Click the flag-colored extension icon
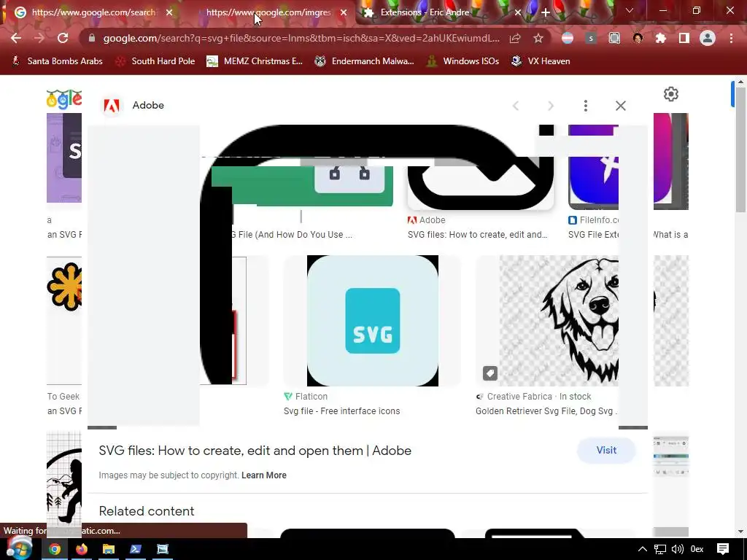The image size is (747, 560). tap(568, 38)
